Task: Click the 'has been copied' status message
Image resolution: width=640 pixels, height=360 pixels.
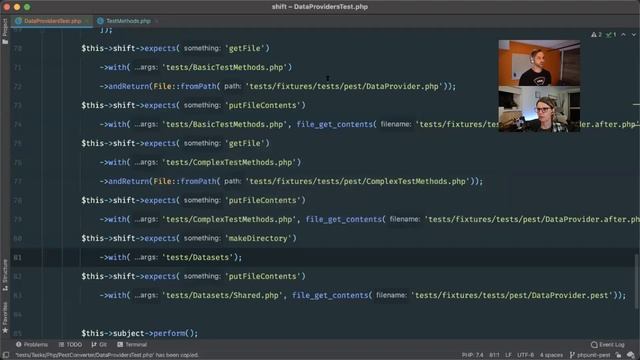Action: click(x=107, y=355)
